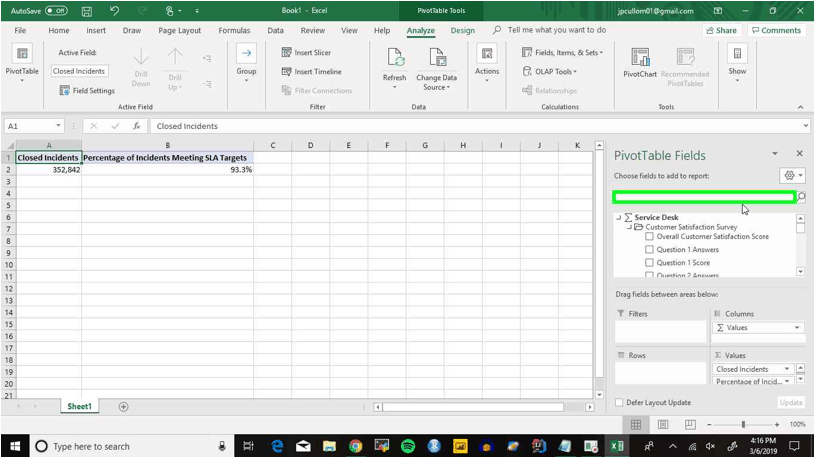Open Closed Incidents value field dropdown
815x459 pixels.
(x=787, y=369)
